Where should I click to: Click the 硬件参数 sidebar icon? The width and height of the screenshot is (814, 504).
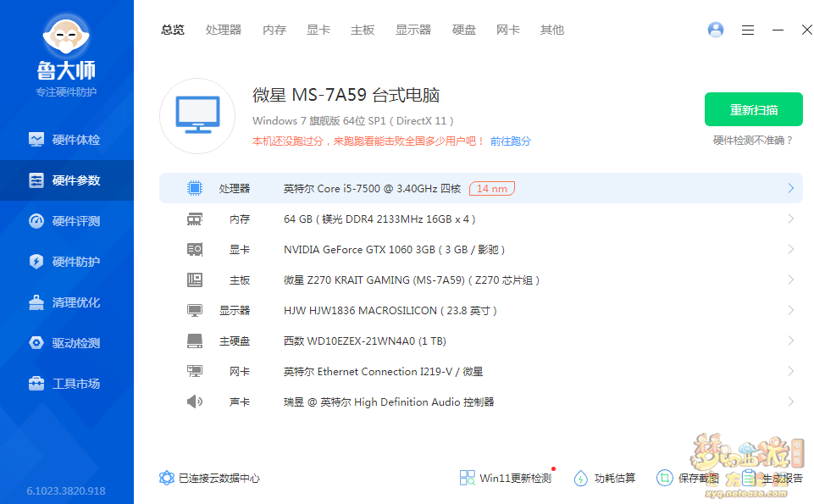[36, 180]
